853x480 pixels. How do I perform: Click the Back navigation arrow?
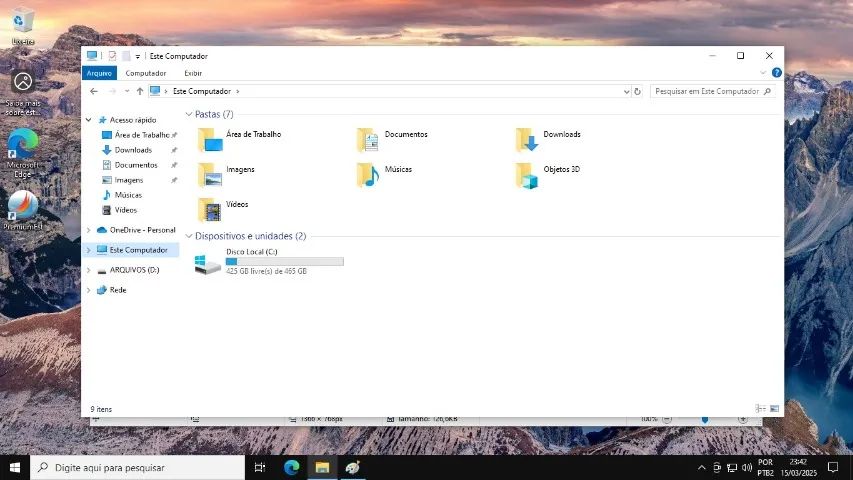tap(94, 91)
